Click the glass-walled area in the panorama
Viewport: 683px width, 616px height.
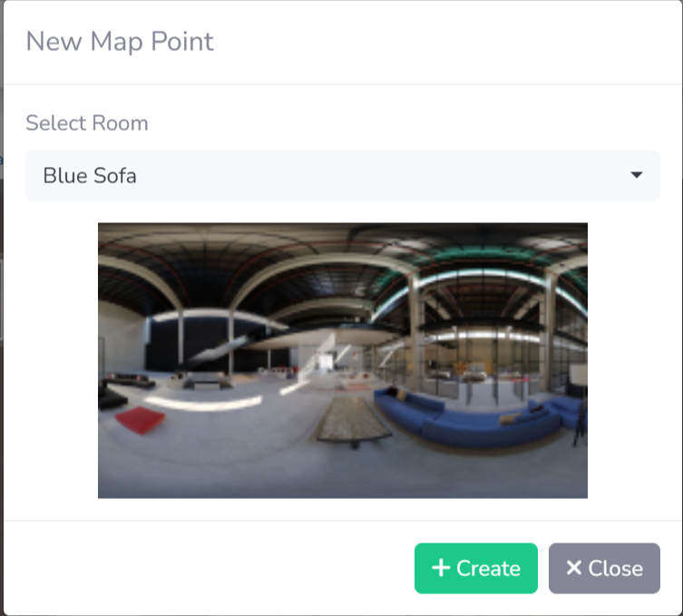479,362
